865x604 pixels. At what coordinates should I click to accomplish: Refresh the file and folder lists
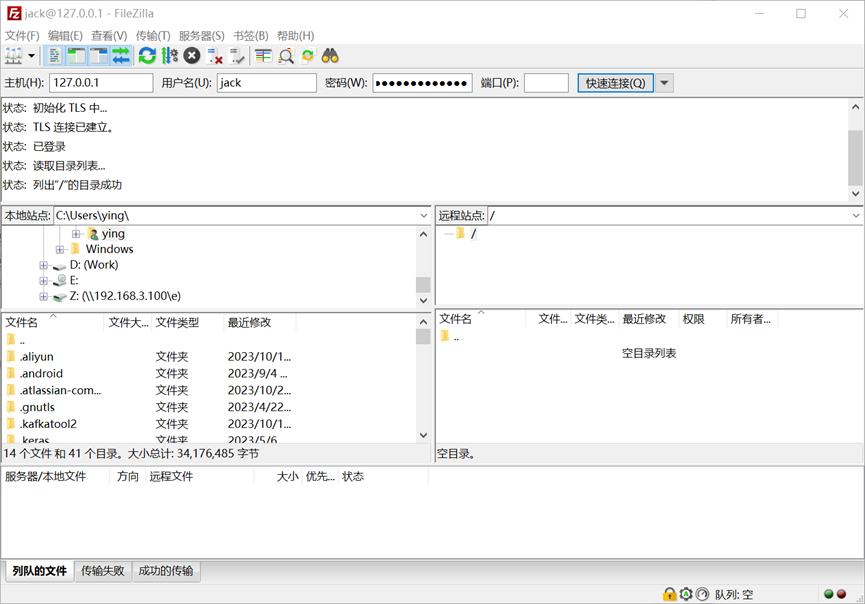point(147,56)
